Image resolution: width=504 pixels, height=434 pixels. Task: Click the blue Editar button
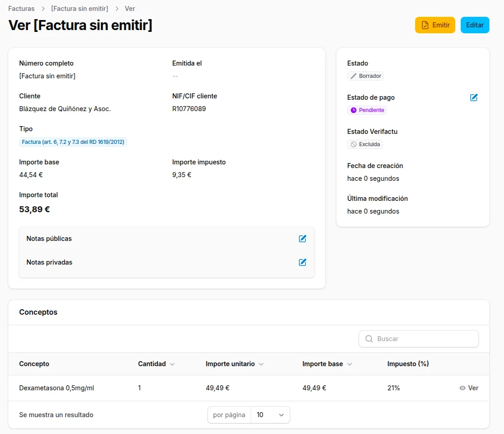pos(475,25)
